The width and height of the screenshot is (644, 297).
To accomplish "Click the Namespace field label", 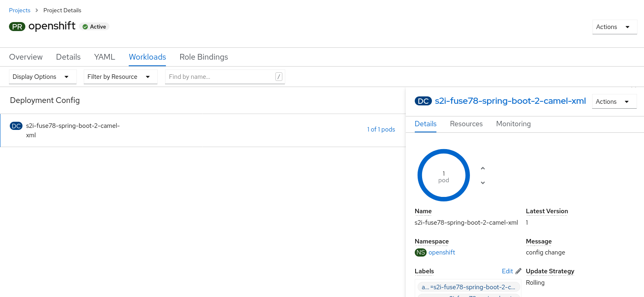I will click(432, 241).
